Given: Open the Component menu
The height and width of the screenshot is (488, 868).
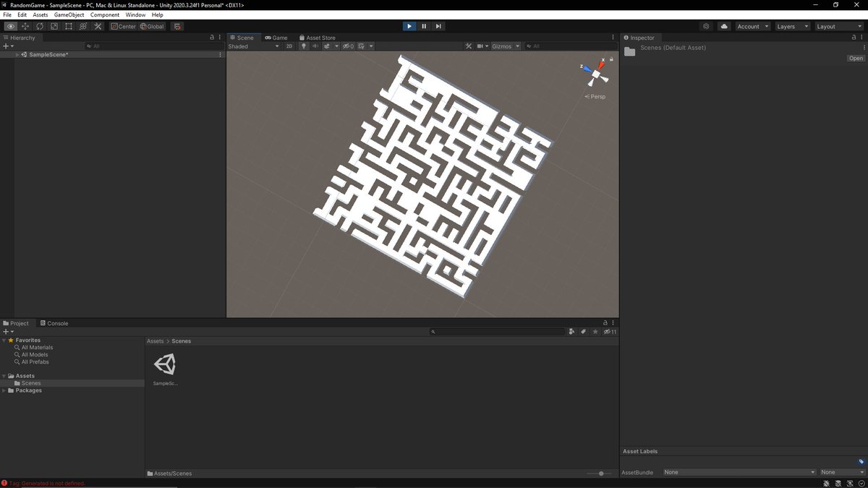Looking at the screenshot, I should pos(105,14).
